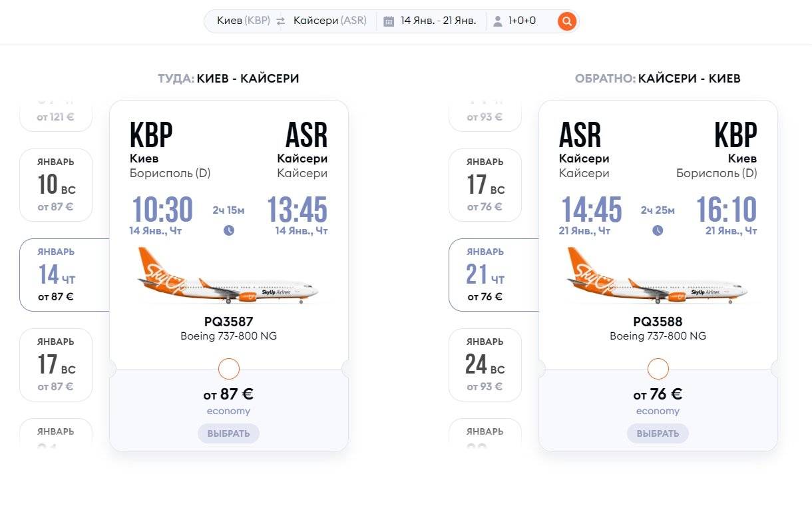Click the origin field Киев (KBP)
The width and height of the screenshot is (812, 530).
(243, 21)
